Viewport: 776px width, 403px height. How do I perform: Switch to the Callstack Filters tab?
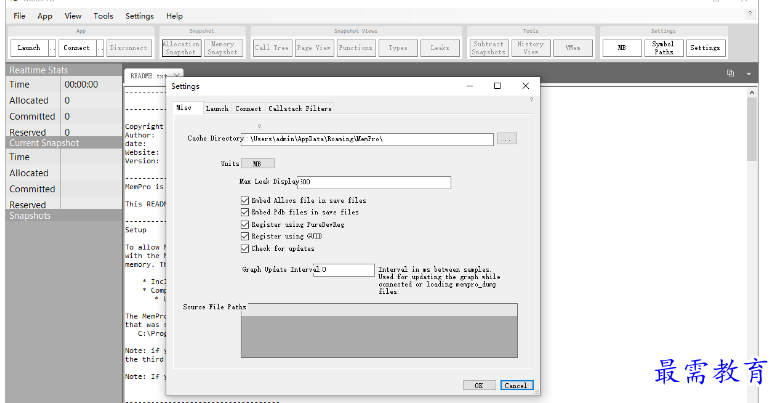point(300,108)
